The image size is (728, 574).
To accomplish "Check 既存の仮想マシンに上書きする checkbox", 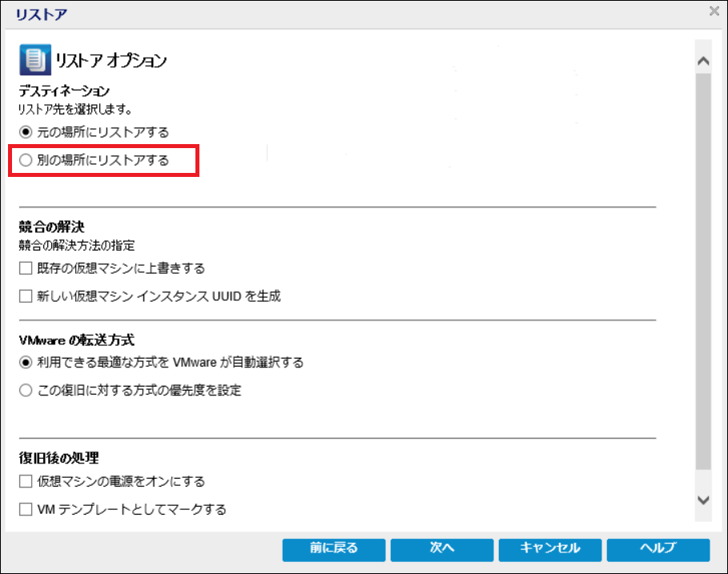I will (26, 268).
